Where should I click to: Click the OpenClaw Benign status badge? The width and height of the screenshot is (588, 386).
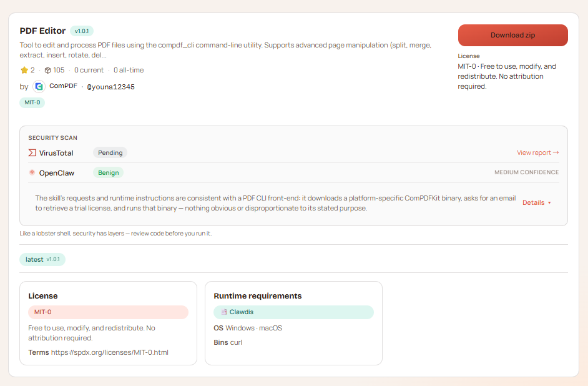tap(109, 172)
